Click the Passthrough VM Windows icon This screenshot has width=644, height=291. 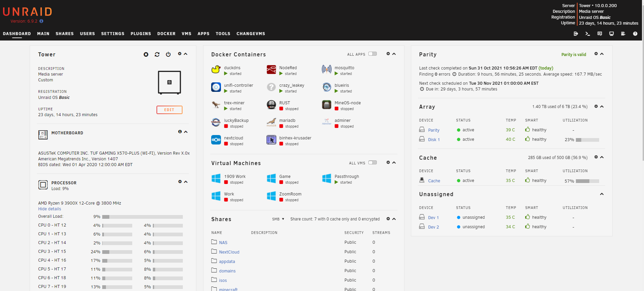click(327, 178)
